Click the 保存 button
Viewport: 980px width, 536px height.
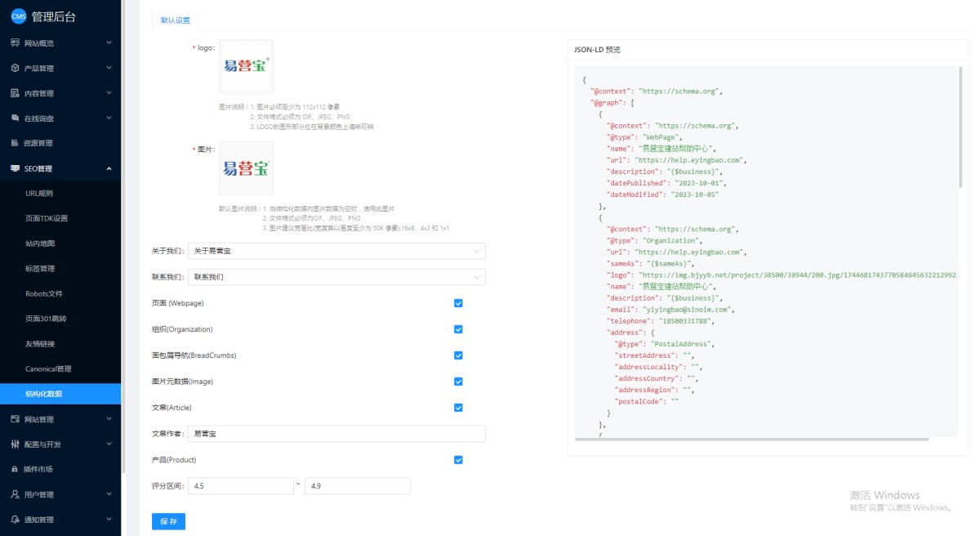point(168,521)
